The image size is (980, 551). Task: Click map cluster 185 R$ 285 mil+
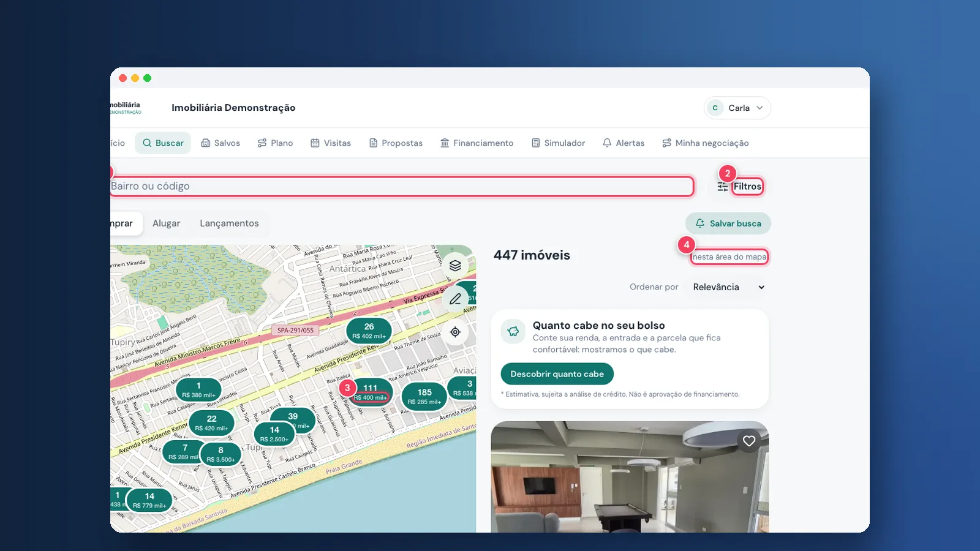pos(424,397)
